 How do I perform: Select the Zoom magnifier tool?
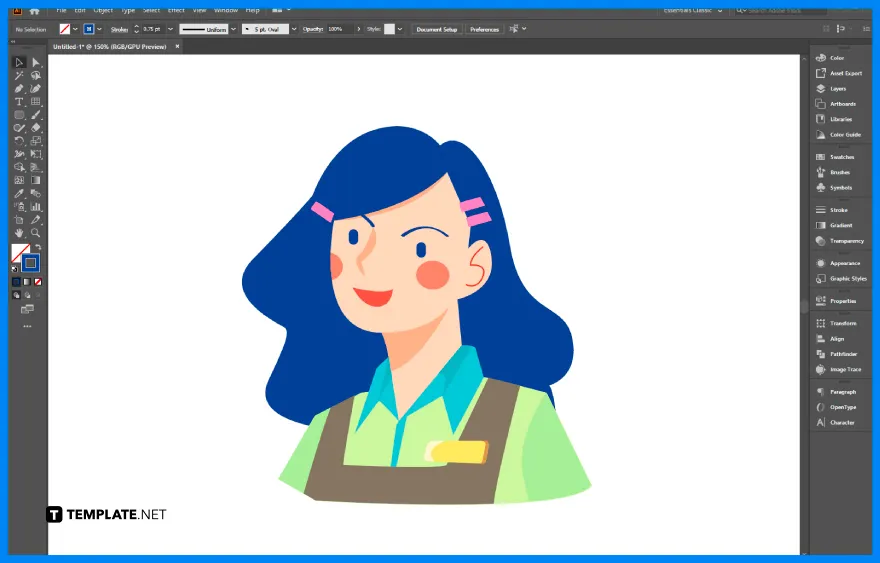pyautogui.click(x=36, y=233)
